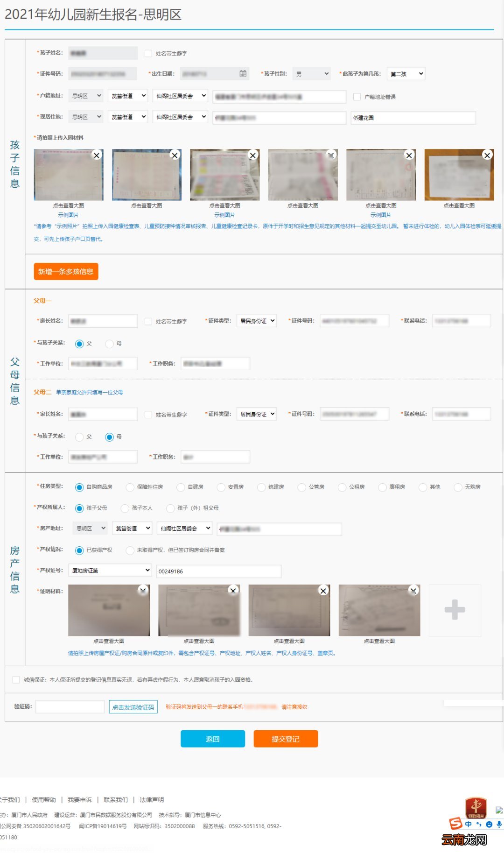Open the 我要申诉 footer link
Image resolution: width=504 pixels, height=853 pixels.
point(80,800)
